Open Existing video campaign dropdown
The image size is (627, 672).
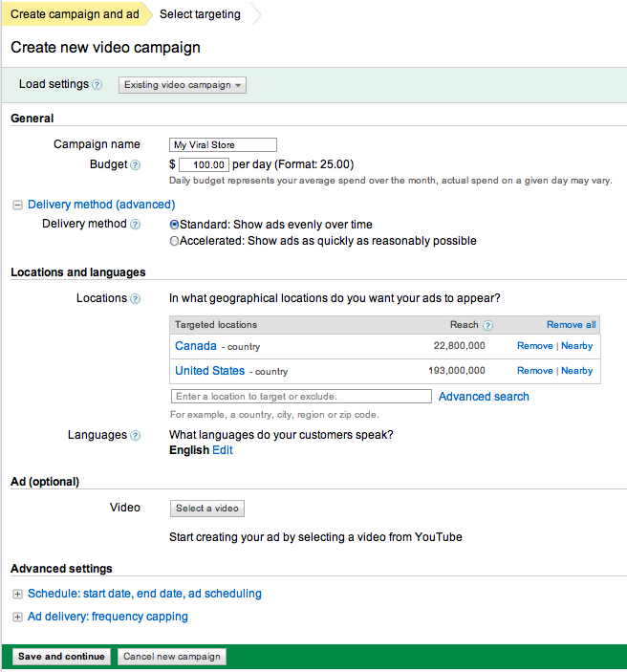[x=183, y=85]
